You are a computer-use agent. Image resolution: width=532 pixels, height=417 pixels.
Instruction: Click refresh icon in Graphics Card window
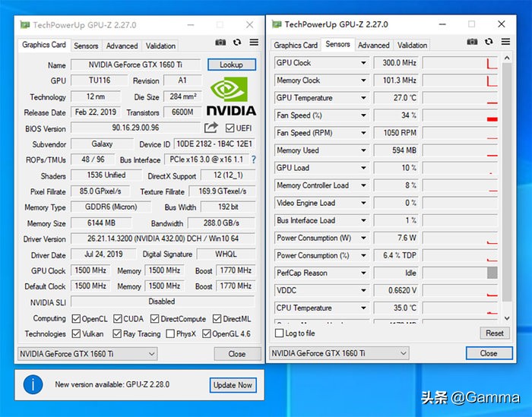237,43
